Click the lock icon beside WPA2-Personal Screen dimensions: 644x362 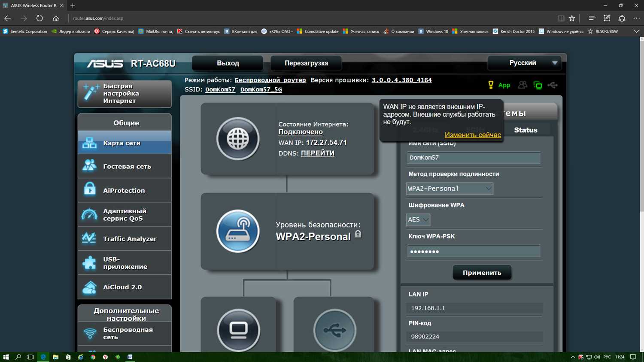tap(358, 234)
